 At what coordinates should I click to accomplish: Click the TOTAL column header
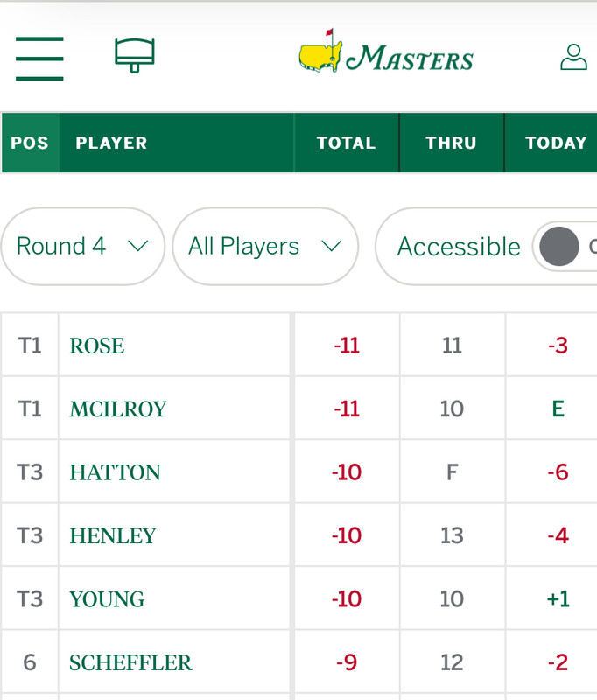click(346, 143)
